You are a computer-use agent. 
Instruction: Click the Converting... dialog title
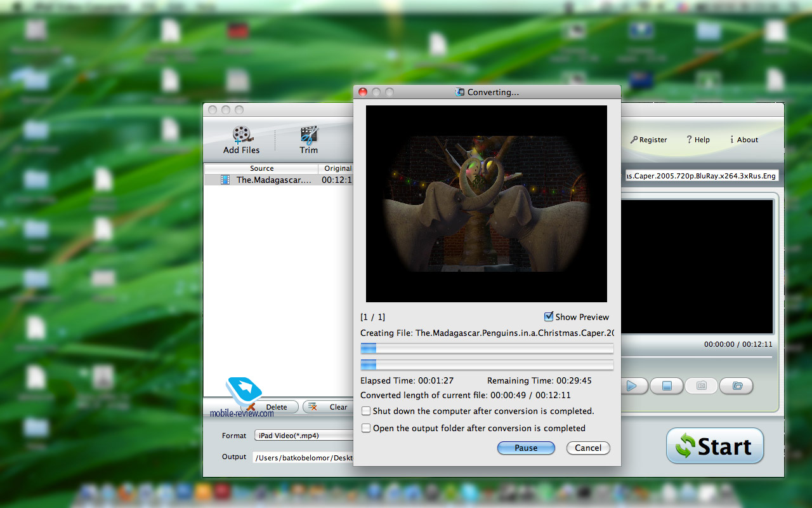tap(493, 92)
